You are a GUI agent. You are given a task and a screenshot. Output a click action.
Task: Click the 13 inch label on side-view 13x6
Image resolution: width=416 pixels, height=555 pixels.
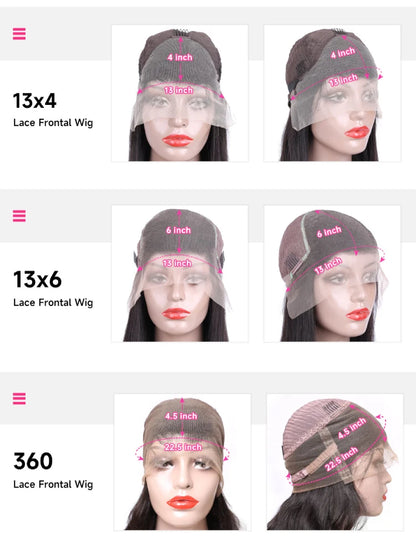329,265
